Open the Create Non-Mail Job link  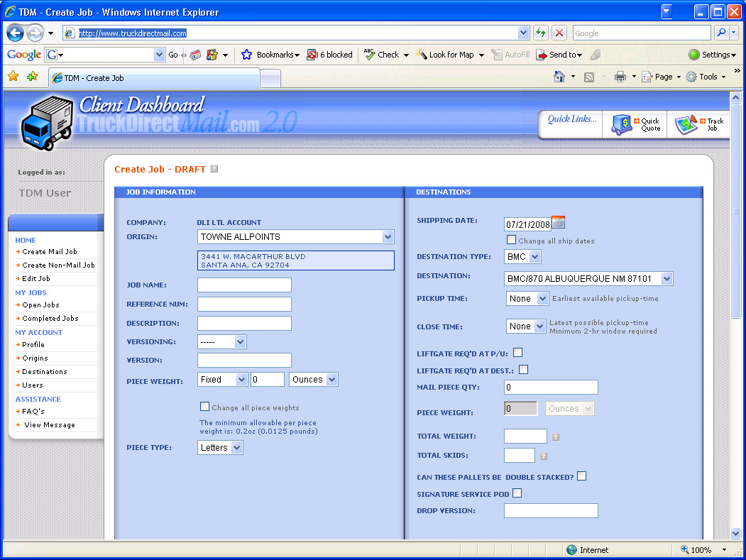coord(58,265)
